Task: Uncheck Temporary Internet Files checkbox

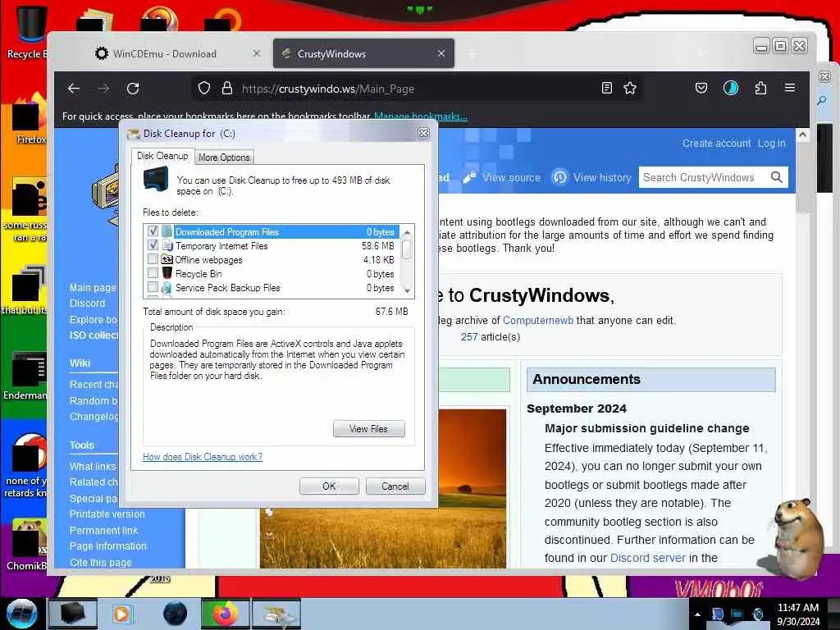Action: [x=153, y=245]
